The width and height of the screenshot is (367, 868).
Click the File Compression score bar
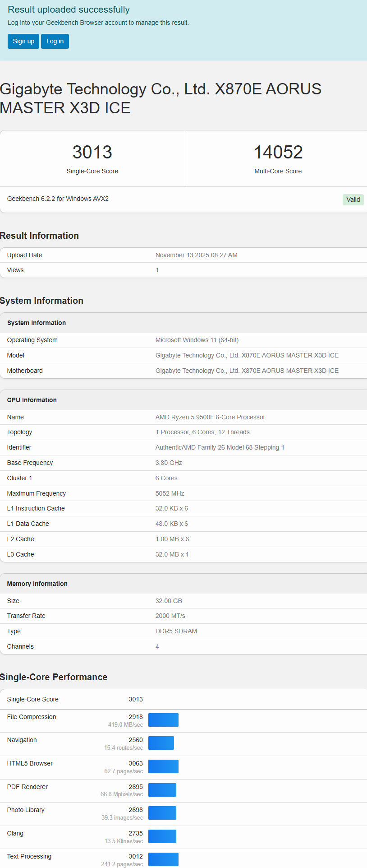tap(163, 720)
